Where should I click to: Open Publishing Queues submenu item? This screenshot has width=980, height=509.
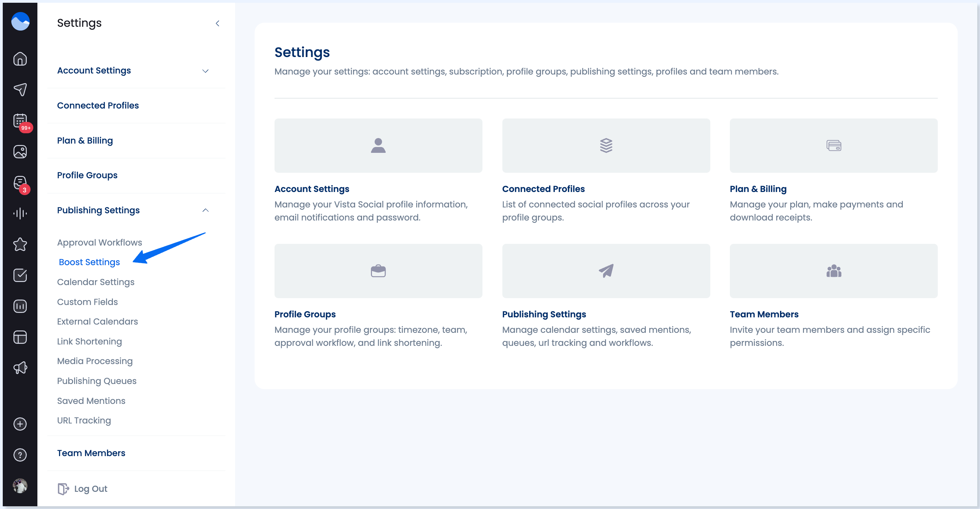click(97, 381)
